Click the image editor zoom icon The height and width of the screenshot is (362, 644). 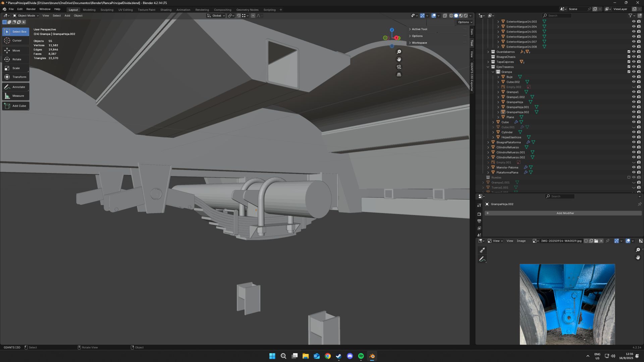638,250
